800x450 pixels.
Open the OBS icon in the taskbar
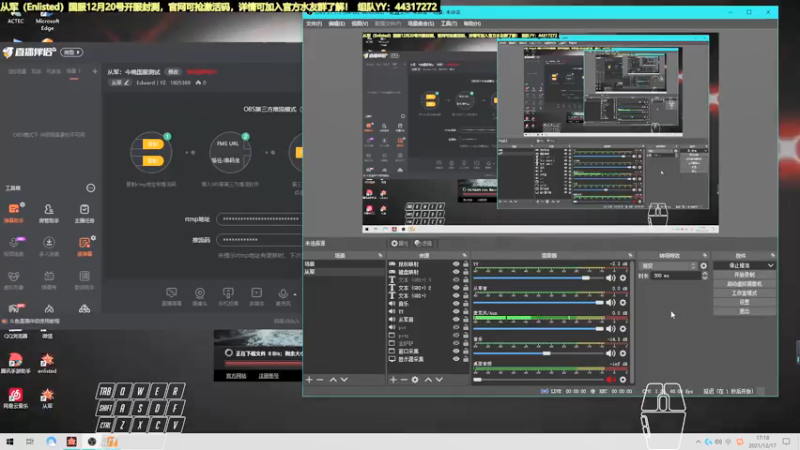[91, 441]
